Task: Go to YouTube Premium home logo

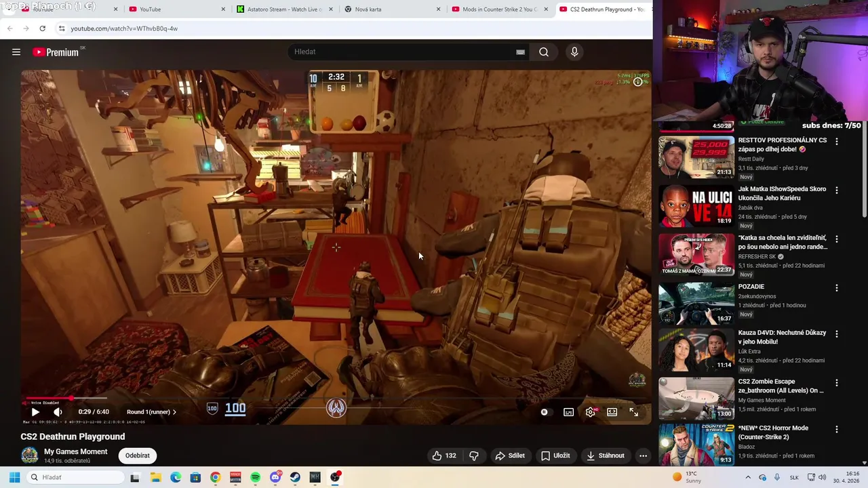Action: (56, 52)
